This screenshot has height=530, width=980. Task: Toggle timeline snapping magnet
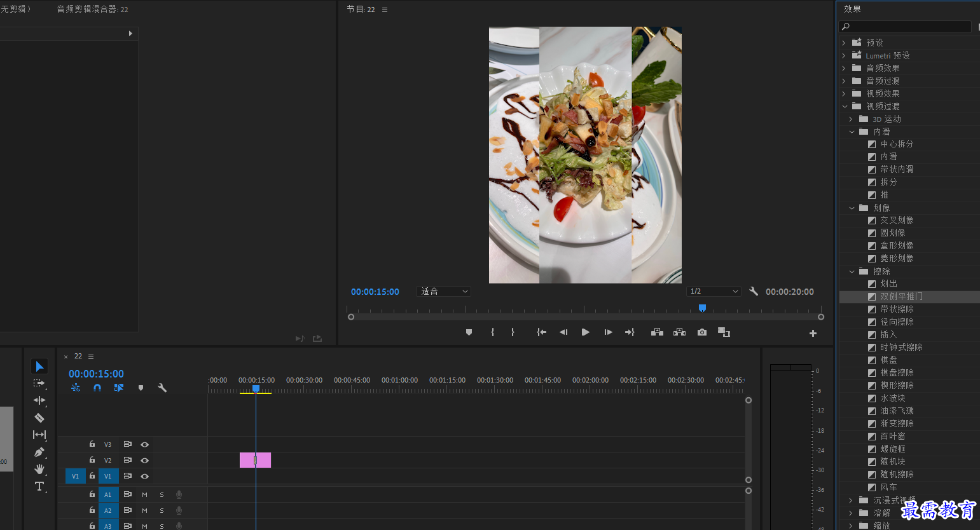click(x=97, y=388)
